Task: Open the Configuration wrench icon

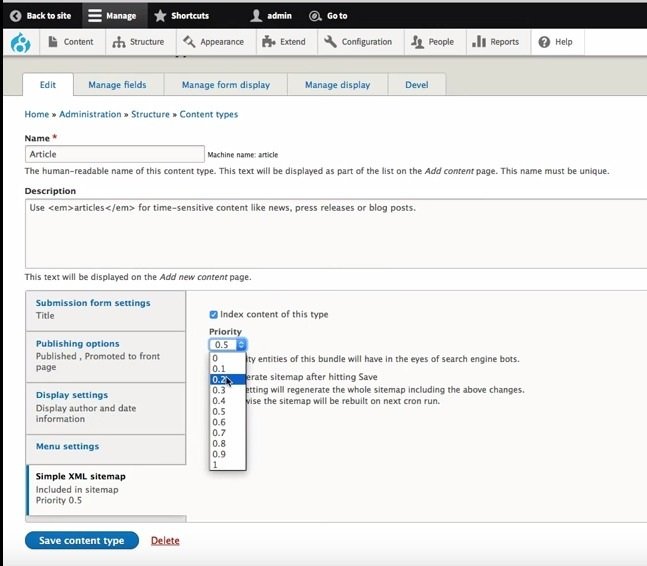Action: click(x=330, y=42)
